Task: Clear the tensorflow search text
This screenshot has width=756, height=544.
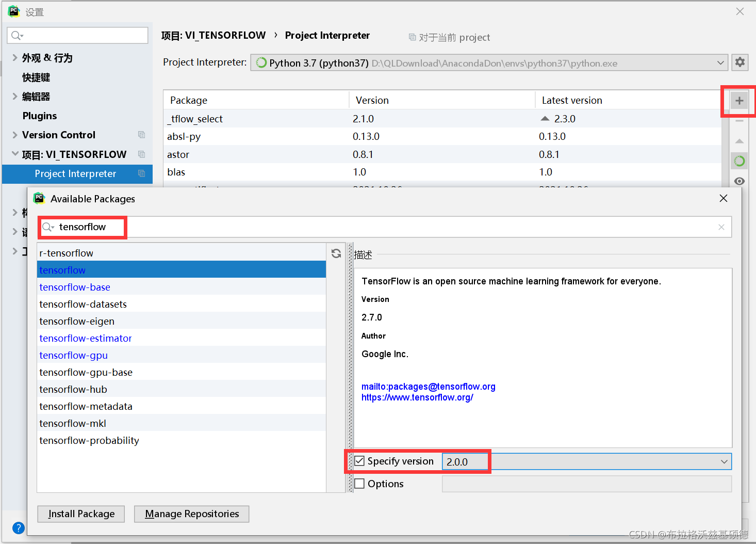Action: click(721, 227)
